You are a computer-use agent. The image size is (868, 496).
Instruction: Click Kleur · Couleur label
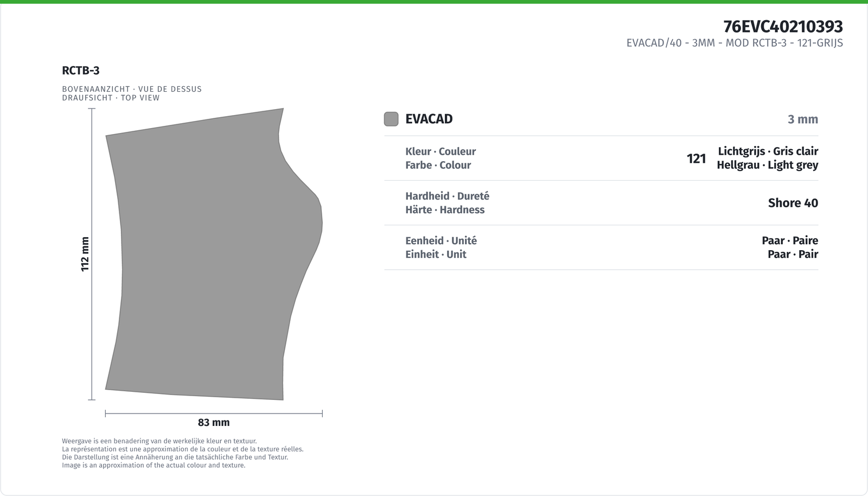(x=441, y=151)
